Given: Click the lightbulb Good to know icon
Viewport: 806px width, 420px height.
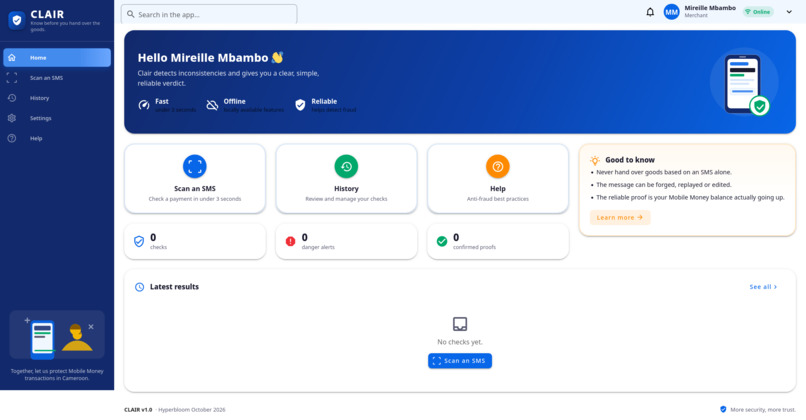Looking at the screenshot, I should pyautogui.click(x=595, y=160).
